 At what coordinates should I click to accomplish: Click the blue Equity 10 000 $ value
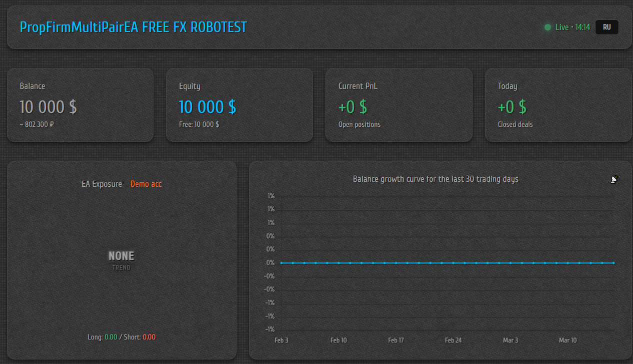point(207,107)
